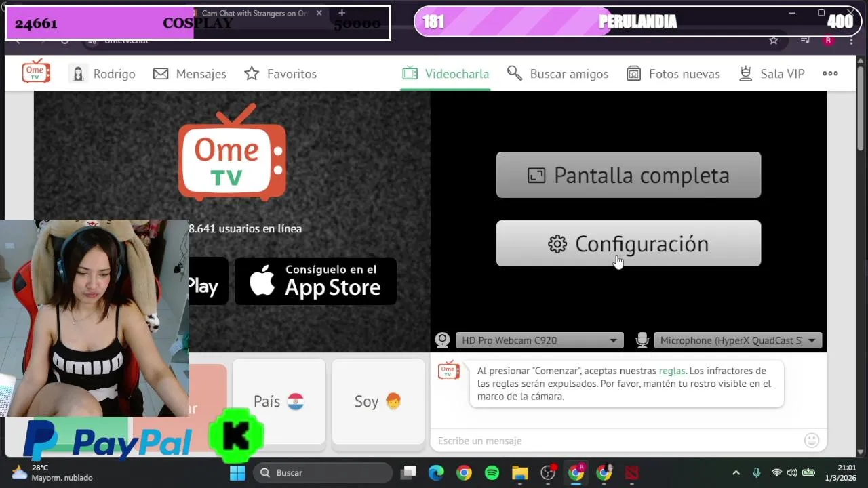The image size is (868, 488).
Task: Switch to the Videocharla tab
Action: (446, 74)
